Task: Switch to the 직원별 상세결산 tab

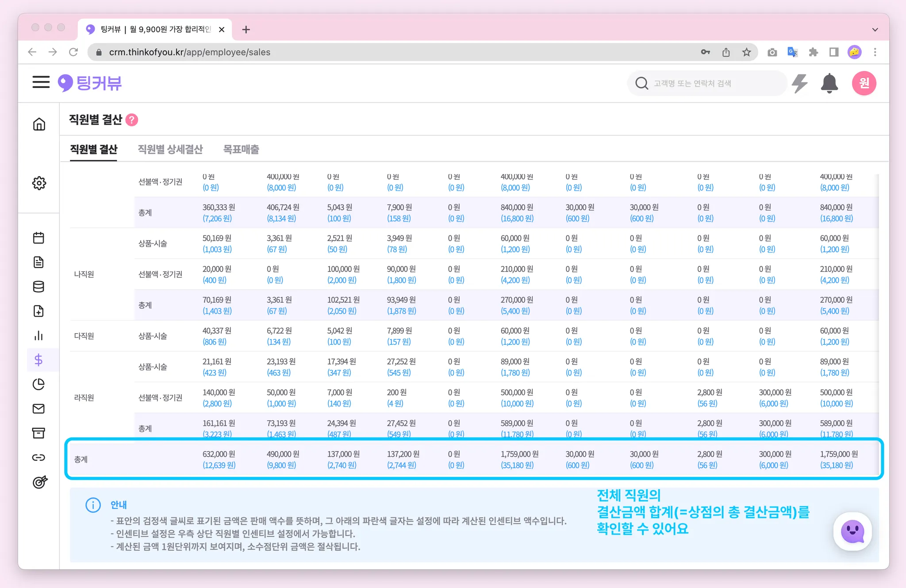Action: 170,150
